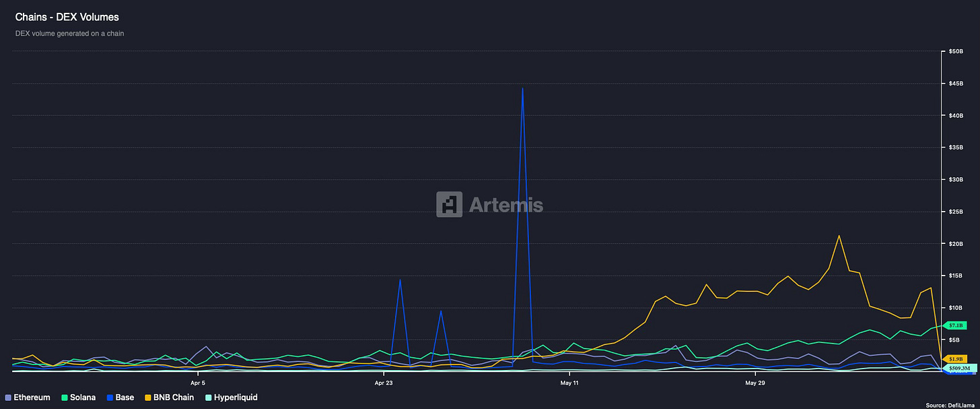Click the $509.3M Hyperliquid value tag
Image resolution: width=980 pixels, height=409 pixels.
(960, 368)
